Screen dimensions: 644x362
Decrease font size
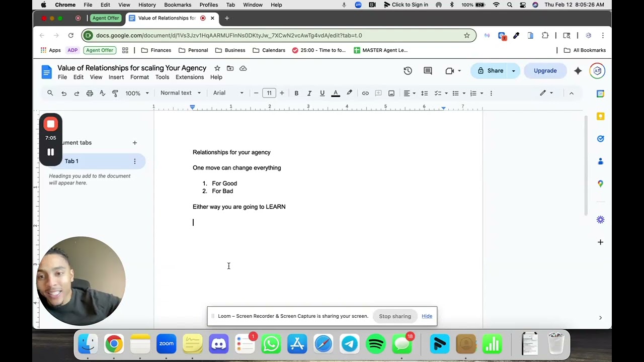[256, 93]
